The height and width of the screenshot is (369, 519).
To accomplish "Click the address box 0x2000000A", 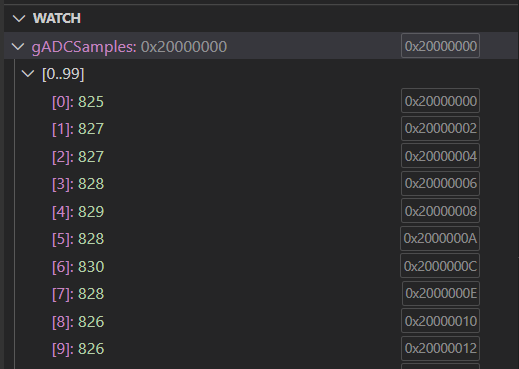I will [x=440, y=238].
